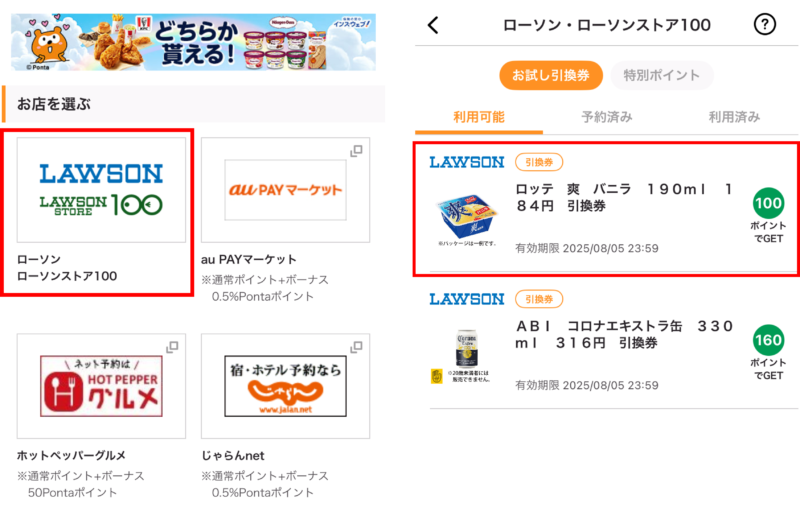
Task: Click external link icon on Hot Pepper Gourmet tile
Action: tap(172, 347)
